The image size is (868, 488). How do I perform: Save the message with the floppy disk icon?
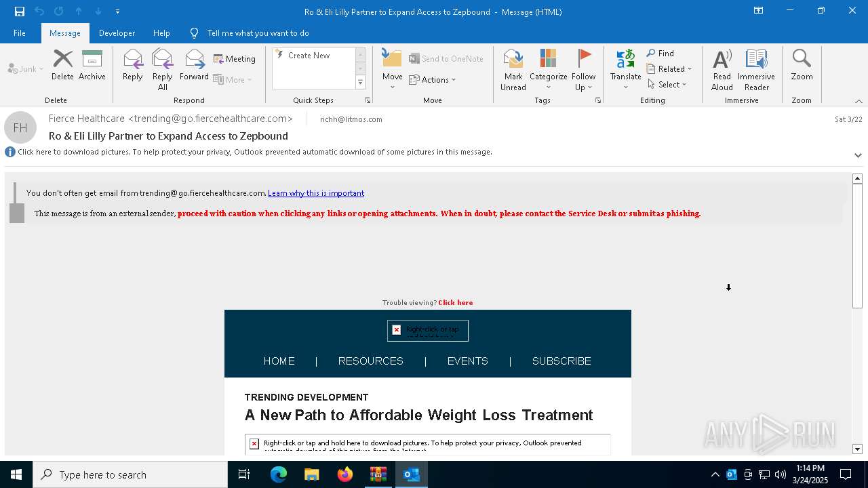[20, 12]
